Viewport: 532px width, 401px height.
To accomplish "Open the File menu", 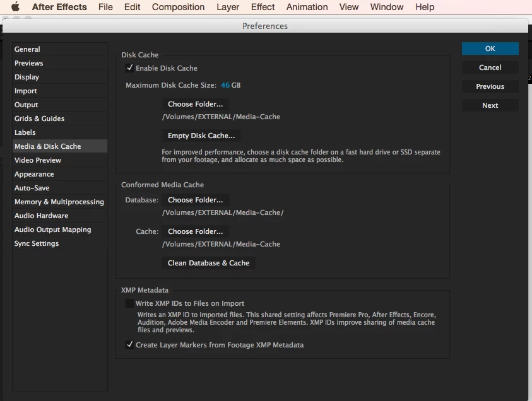I will [x=105, y=7].
